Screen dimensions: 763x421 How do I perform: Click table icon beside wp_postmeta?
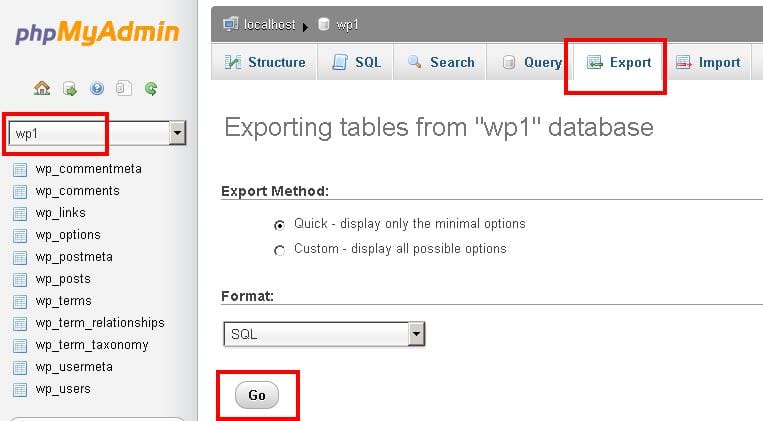pos(20,257)
